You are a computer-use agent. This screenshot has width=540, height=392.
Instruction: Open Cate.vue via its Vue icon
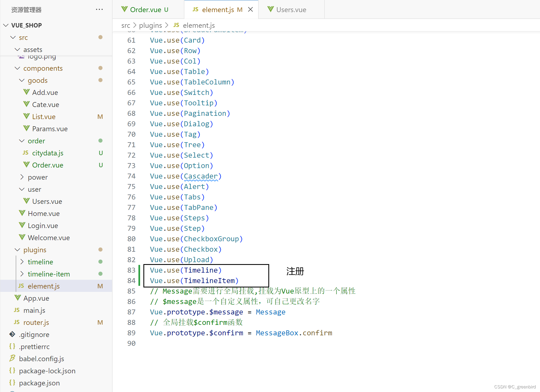coord(26,104)
